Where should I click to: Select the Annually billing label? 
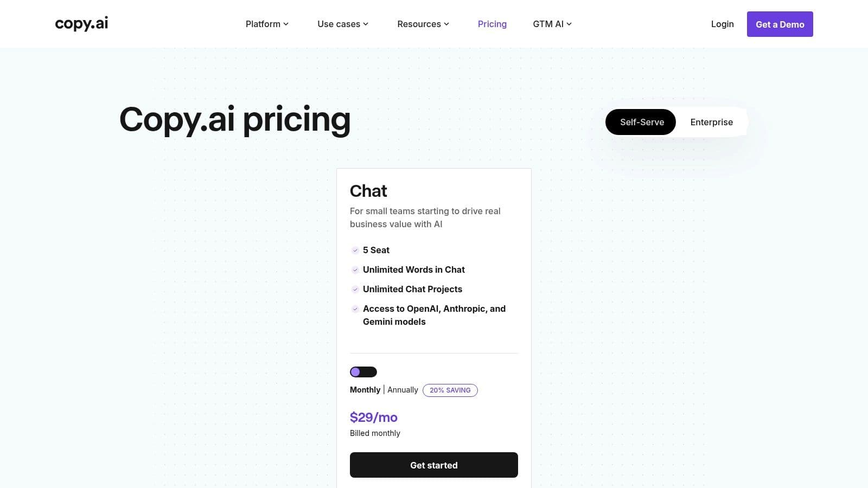403,390
